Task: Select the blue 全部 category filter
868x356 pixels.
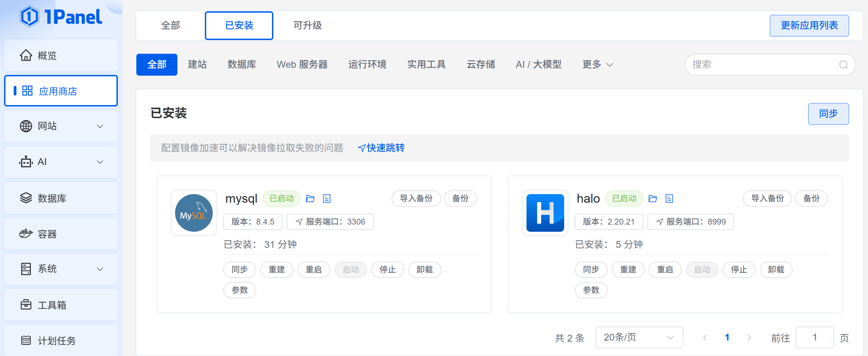Action: (x=157, y=64)
